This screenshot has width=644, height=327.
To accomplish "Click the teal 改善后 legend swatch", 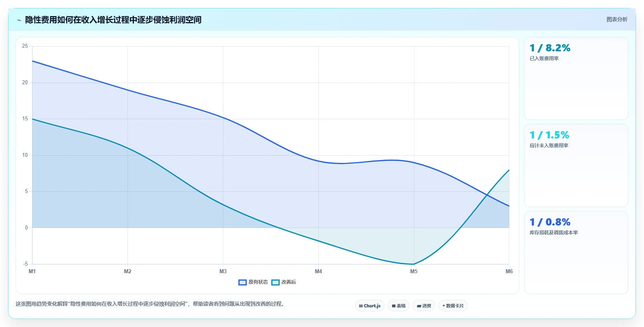I will [x=275, y=282].
